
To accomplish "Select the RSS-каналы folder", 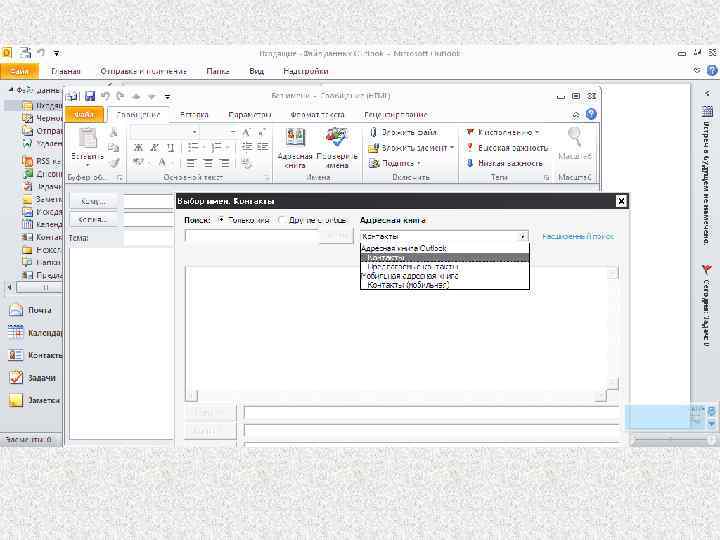I will (x=42, y=161).
